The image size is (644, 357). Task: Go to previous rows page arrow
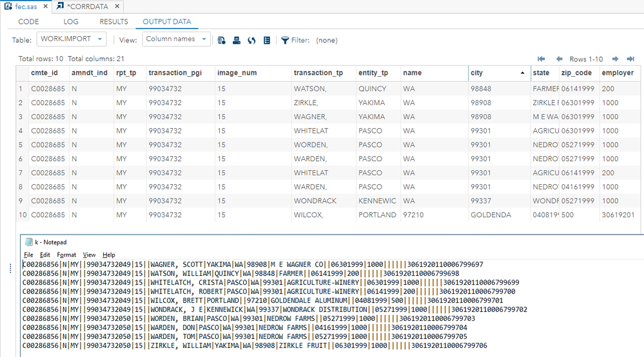coord(560,59)
